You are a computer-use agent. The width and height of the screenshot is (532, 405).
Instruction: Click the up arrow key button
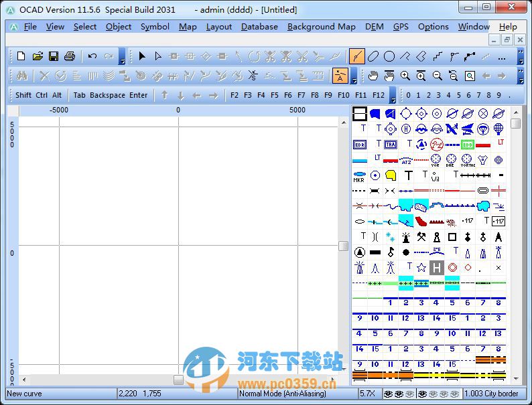(165, 95)
